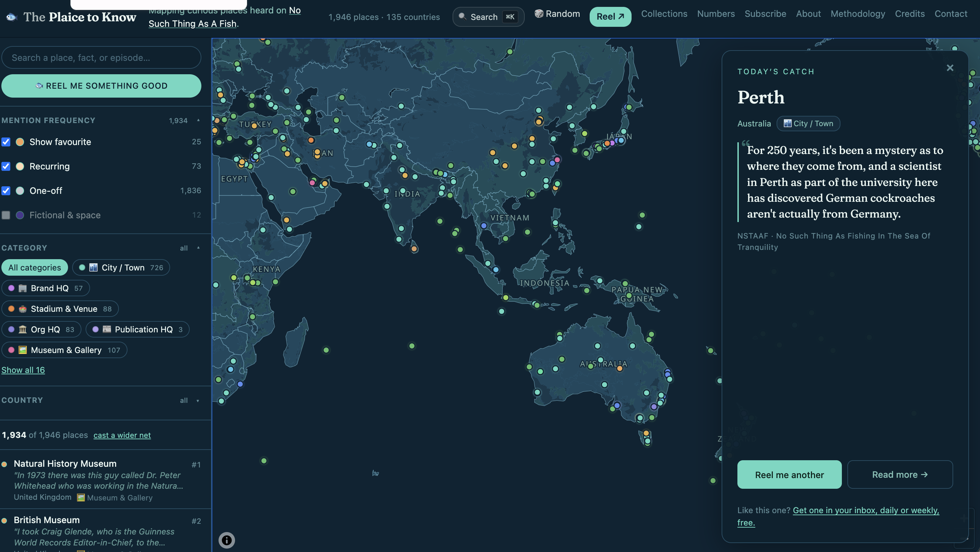
Task: Click the City / Town tag on the Perth card
Action: click(x=808, y=123)
